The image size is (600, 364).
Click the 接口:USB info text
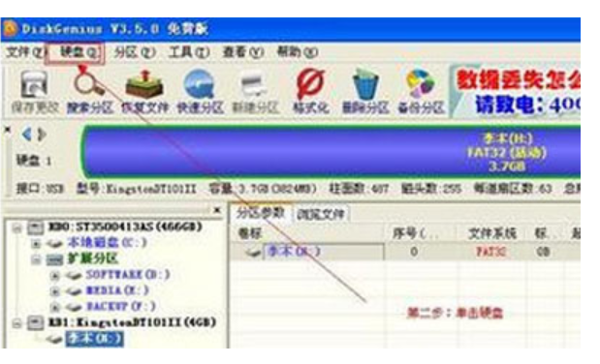tap(40, 189)
